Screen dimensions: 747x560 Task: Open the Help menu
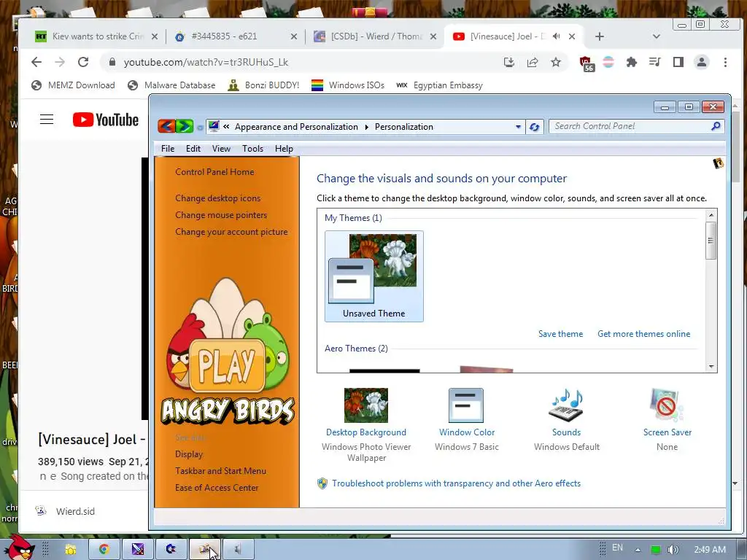point(284,149)
